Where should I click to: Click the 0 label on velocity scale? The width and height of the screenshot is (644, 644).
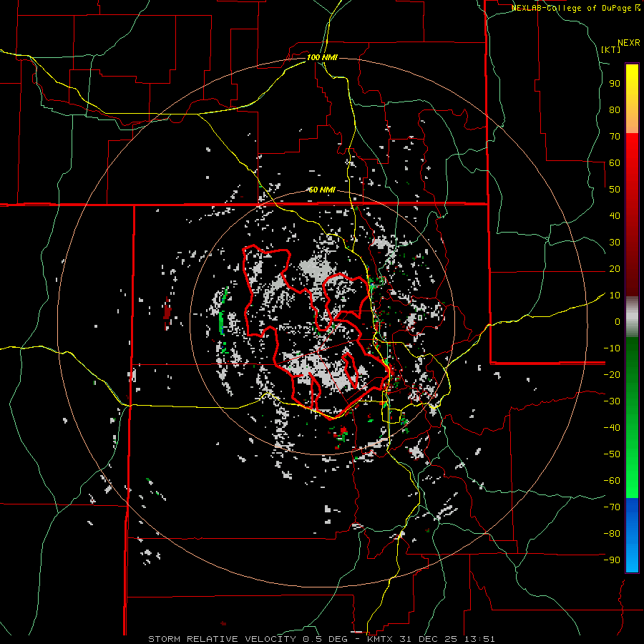coord(617,321)
